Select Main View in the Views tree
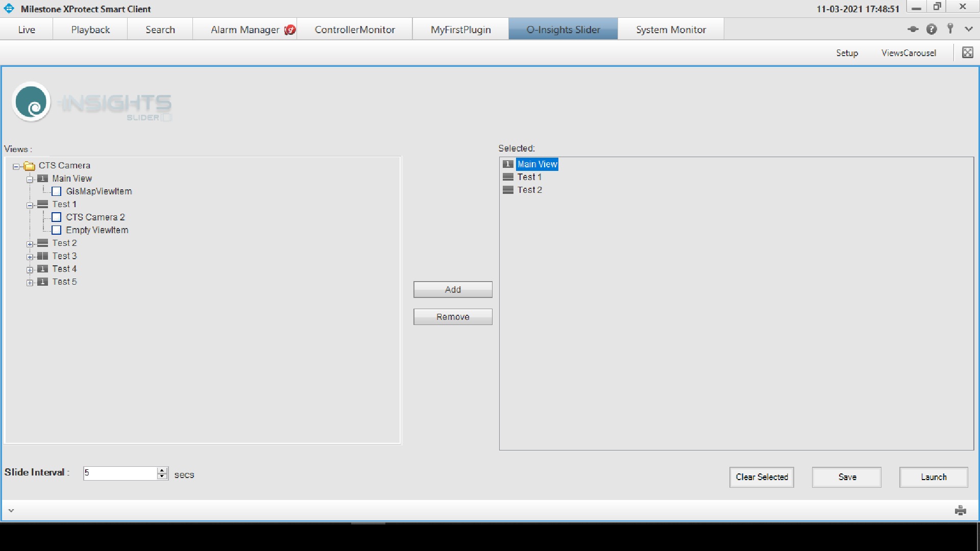The image size is (980, 551). [72, 179]
